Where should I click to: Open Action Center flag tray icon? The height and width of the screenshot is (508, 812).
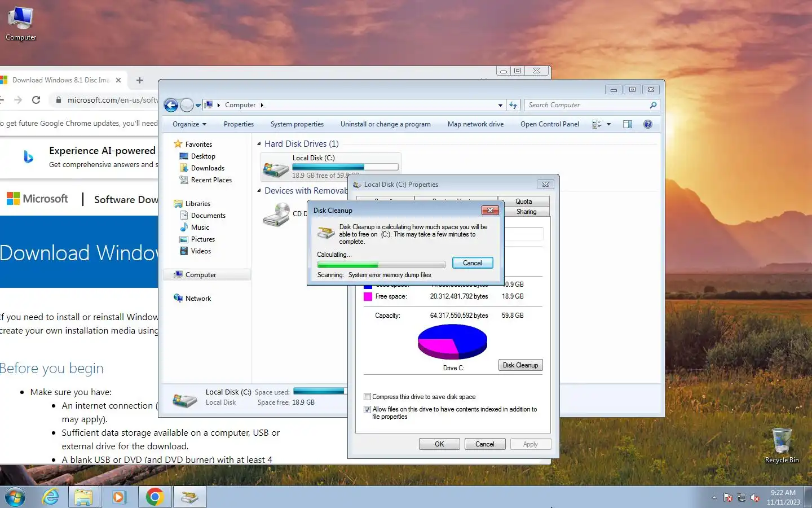(x=728, y=498)
